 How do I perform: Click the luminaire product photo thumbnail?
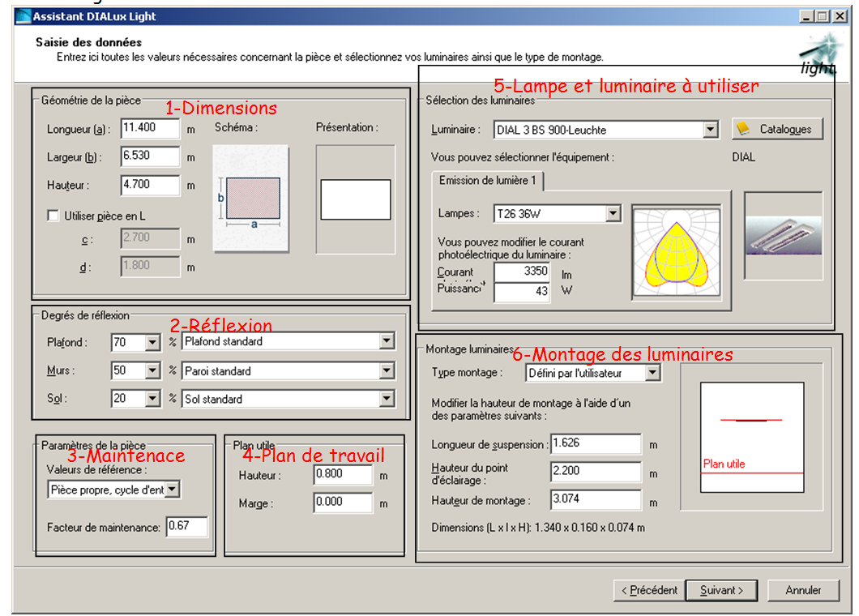784,236
